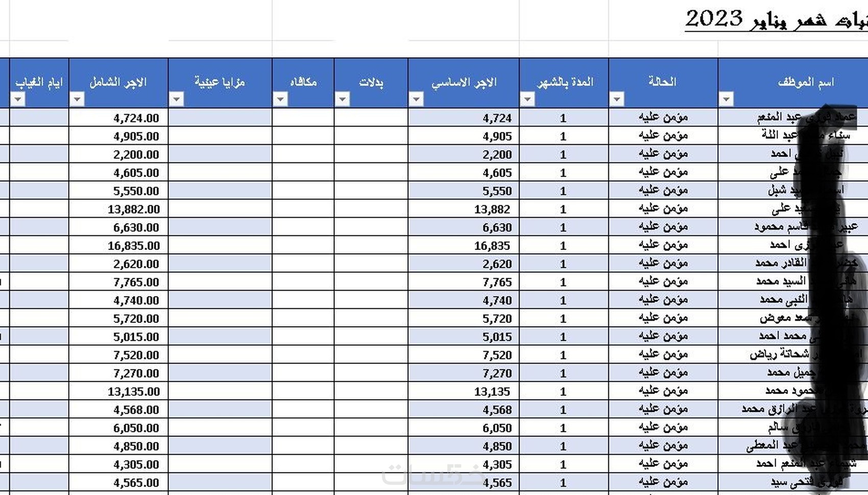The width and height of the screenshot is (868, 495).
Task: Expand the بدلات column filter arrow
Action: pyautogui.click(x=343, y=99)
